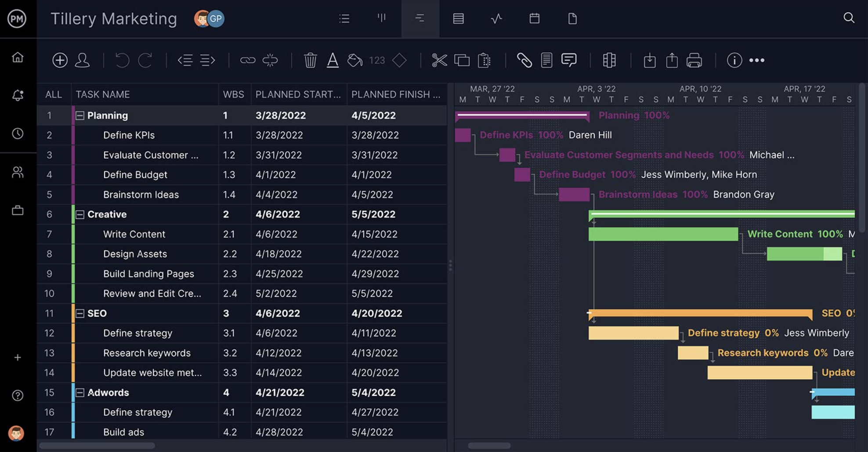Click the Gantt chart horizontal scrollbar
The height and width of the screenshot is (452, 868).
(x=489, y=445)
